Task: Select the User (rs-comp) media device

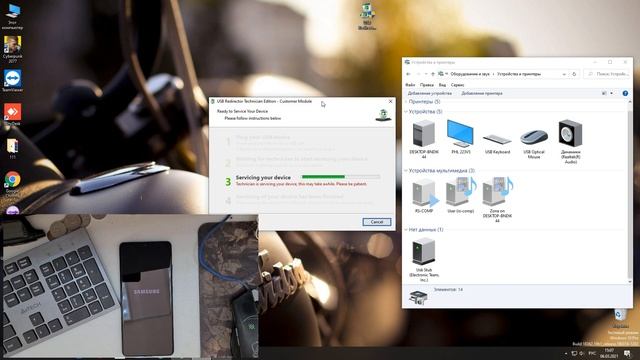Action: click(460, 195)
